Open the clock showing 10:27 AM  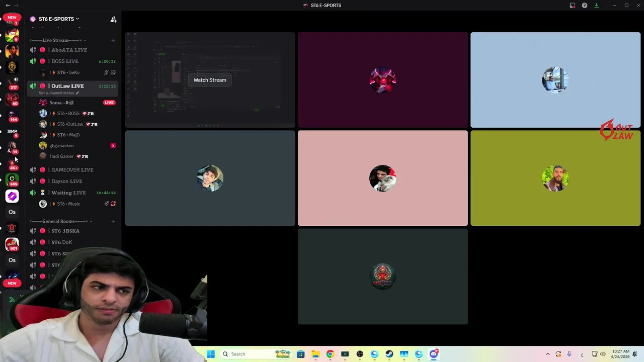pyautogui.click(x=620, y=354)
